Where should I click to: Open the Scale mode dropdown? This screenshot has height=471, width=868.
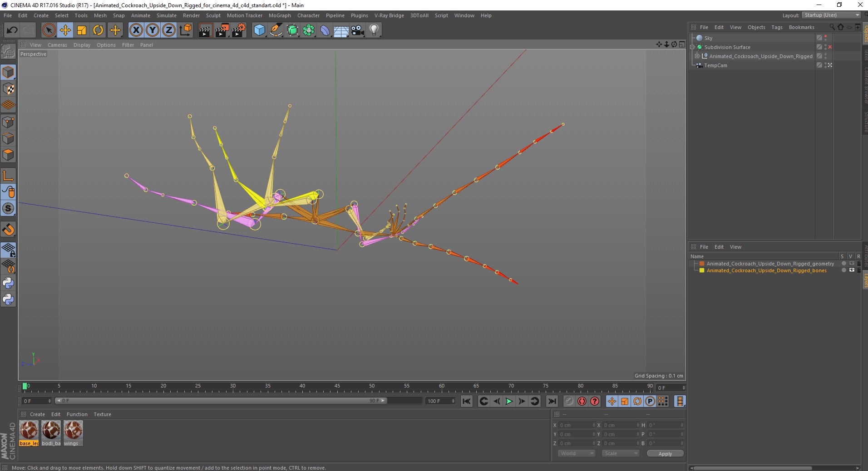(620, 453)
